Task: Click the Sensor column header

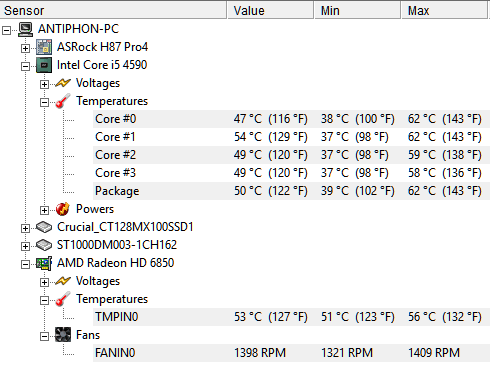Action: pos(113,10)
